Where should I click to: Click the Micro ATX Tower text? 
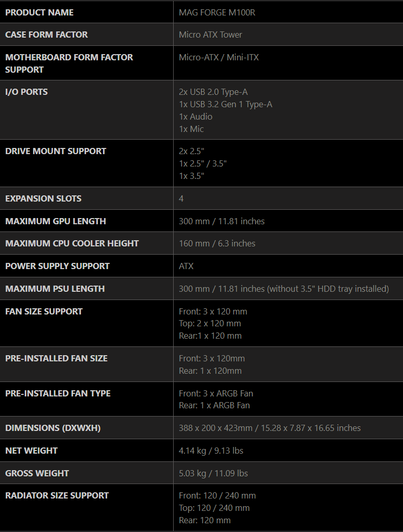210,35
